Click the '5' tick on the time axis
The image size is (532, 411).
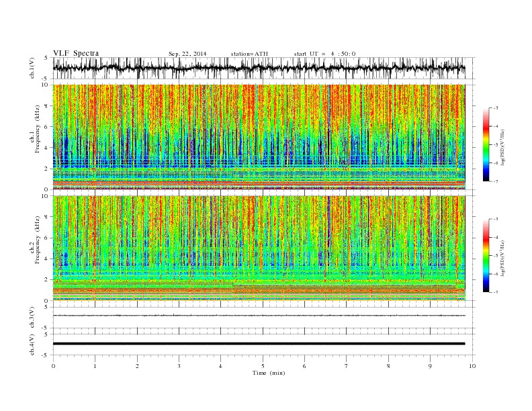tap(263, 366)
